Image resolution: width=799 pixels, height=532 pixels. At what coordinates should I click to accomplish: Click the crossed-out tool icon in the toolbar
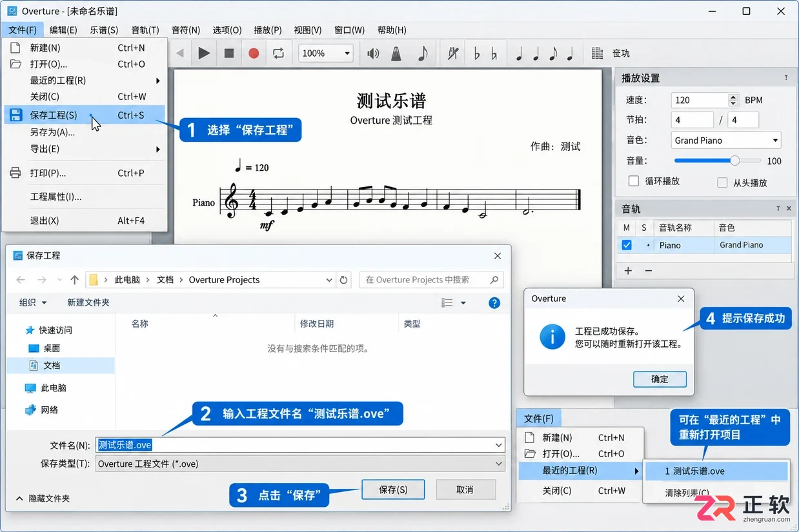point(453,54)
